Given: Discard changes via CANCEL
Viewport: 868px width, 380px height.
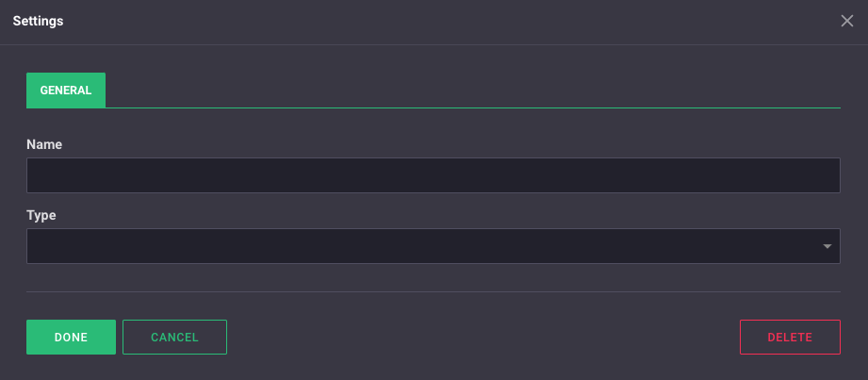Looking at the screenshot, I should (174, 338).
